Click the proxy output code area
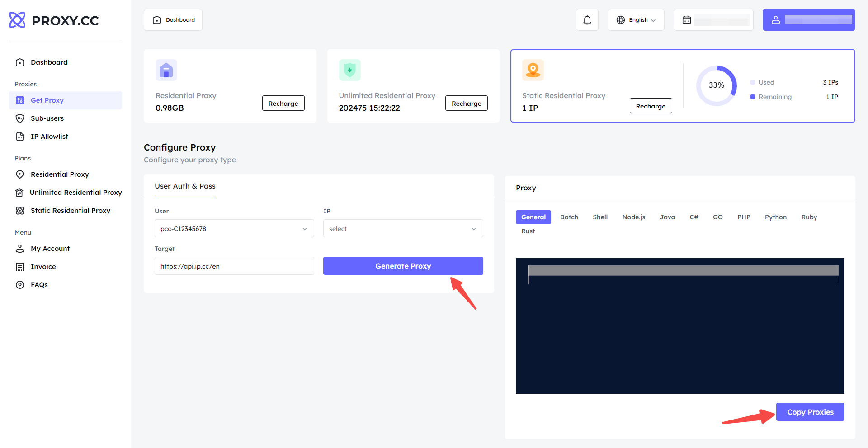This screenshot has height=448, width=868. coord(680,326)
